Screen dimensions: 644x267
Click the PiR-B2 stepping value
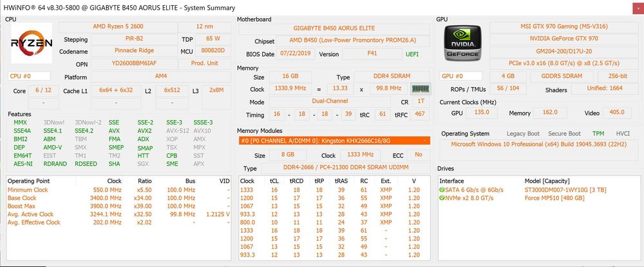coord(134,39)
